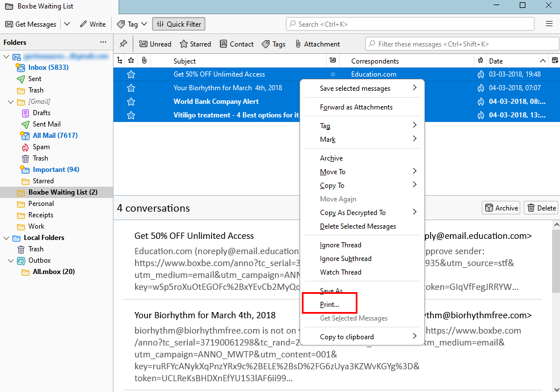This screenshot has width=560, height=392.
Task: Open column picker icon
Action: point(555,61)
